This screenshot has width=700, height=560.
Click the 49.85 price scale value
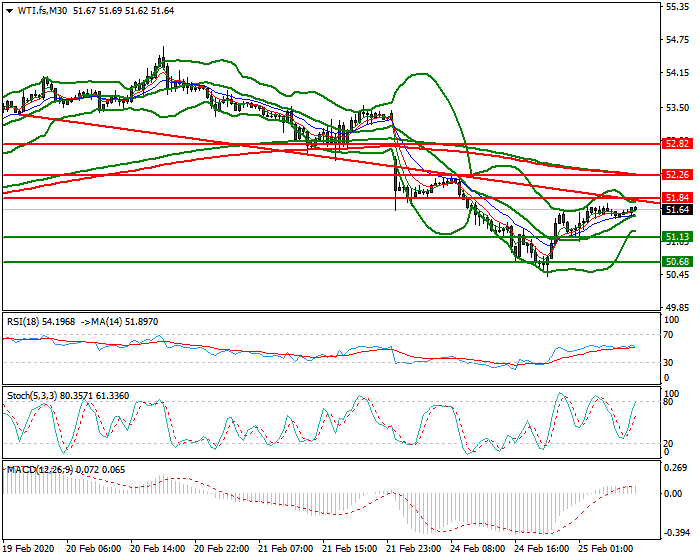pos(677,308)
